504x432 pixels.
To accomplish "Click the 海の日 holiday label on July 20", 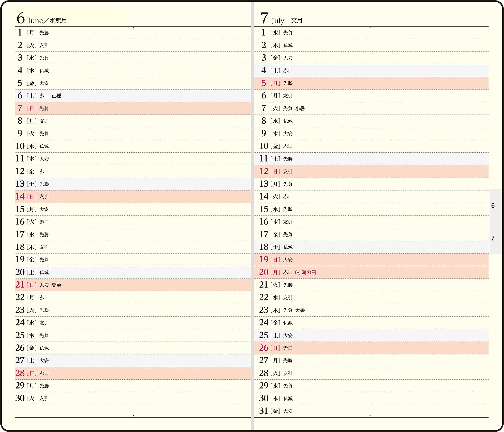I will coord(309,273).
